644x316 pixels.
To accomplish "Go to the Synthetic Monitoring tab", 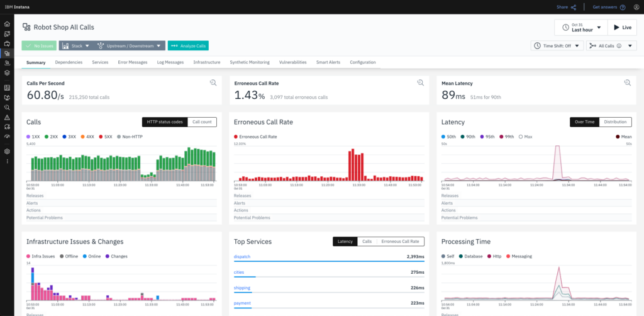I will pyautogui.click(x=250, y=62).
